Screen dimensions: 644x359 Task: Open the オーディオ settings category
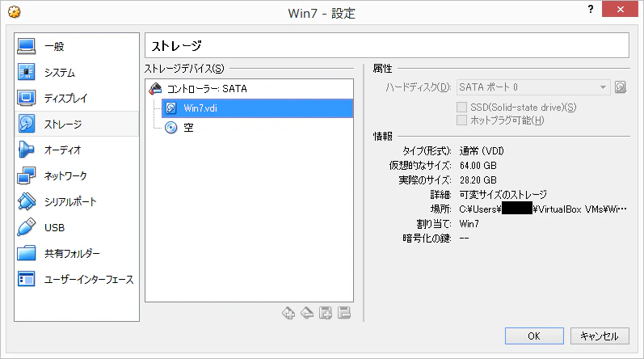coord(77,150)
